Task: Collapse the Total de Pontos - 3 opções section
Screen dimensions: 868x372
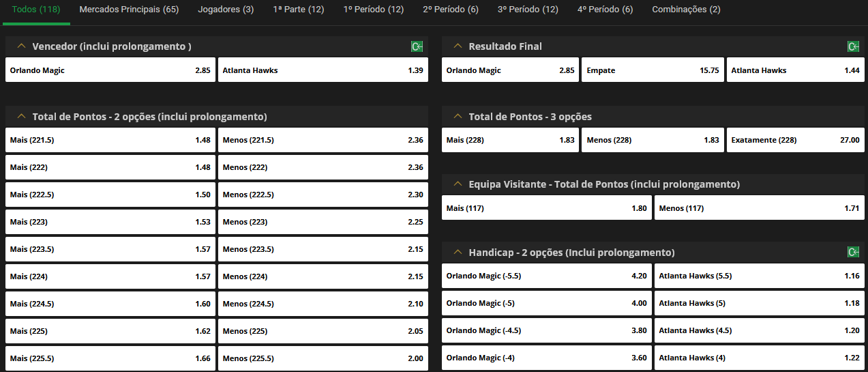Action: click(457, 117)
